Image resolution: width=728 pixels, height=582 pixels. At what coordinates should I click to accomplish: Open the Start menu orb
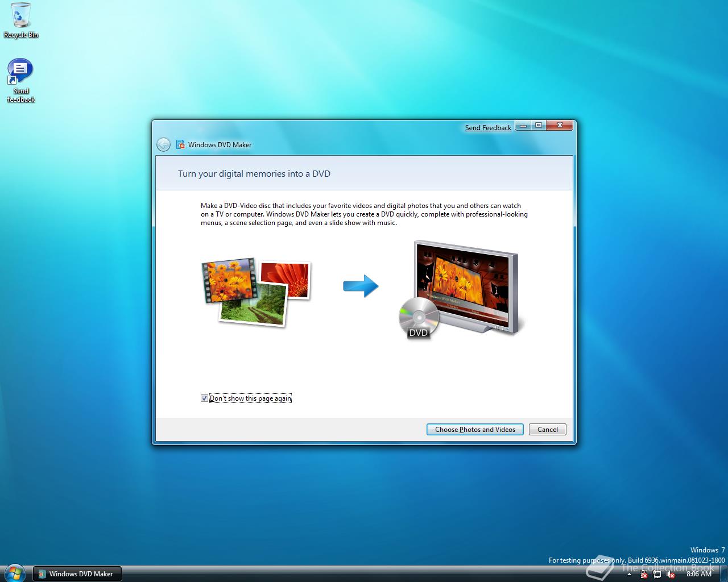(14, 573)
